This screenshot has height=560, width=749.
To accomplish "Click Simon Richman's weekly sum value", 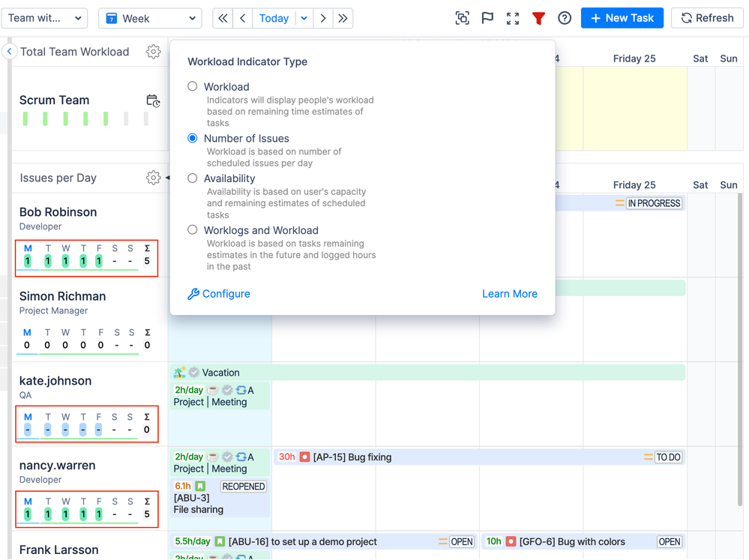I will click(147, 345).
